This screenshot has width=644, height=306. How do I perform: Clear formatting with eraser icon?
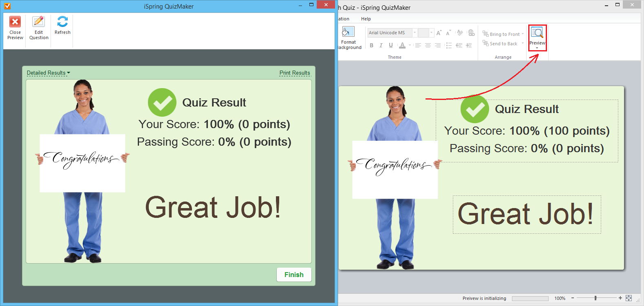[460, 33]
